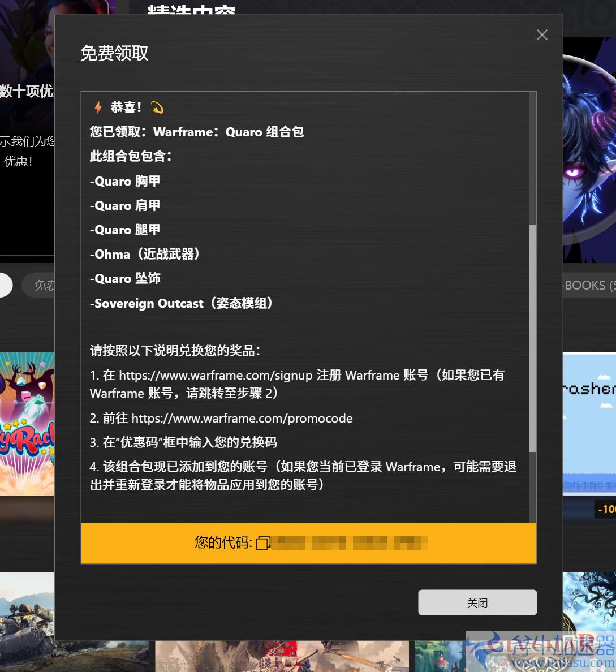Click the copy icon beside 您的代码
616x672 pixels.
tap(262, 543)
